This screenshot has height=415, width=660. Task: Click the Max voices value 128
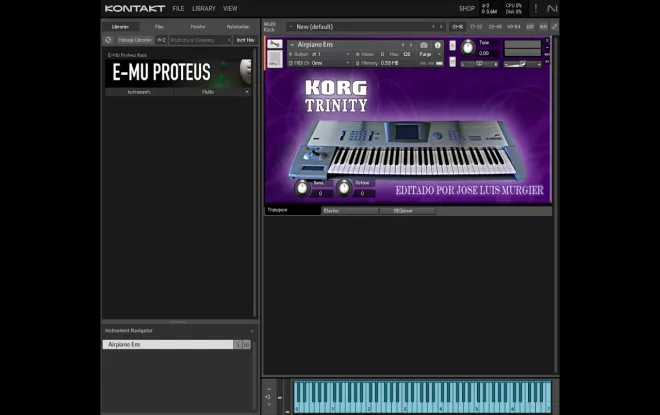pyautogui.click(x=407, y=54)
